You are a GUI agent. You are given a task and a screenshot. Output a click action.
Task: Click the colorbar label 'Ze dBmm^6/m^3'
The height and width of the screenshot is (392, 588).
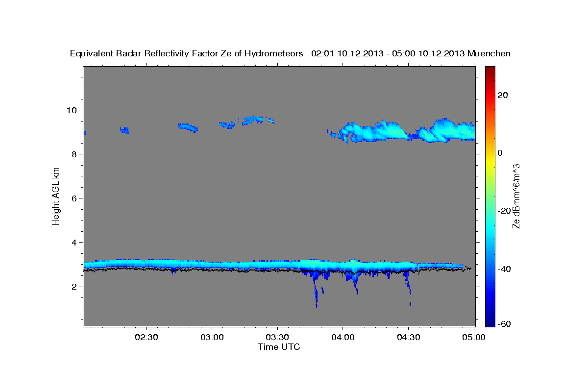click(516, 196)
